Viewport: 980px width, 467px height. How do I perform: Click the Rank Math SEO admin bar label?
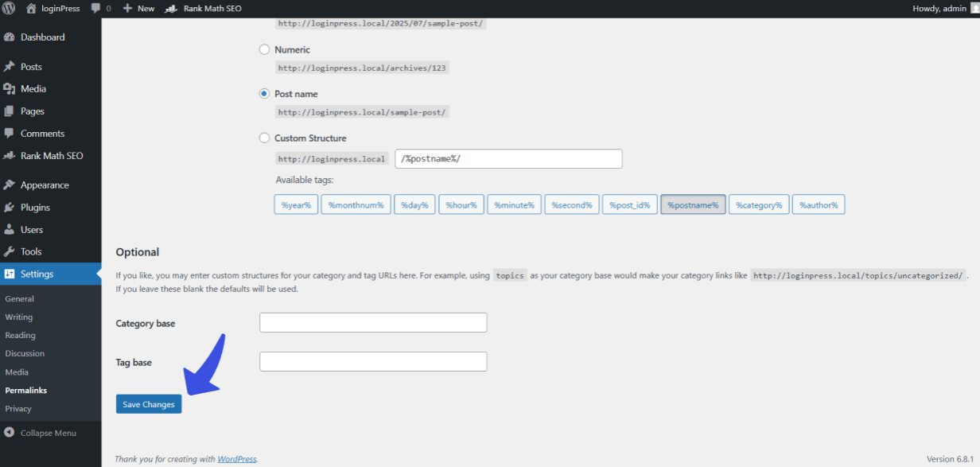[212, 9]
